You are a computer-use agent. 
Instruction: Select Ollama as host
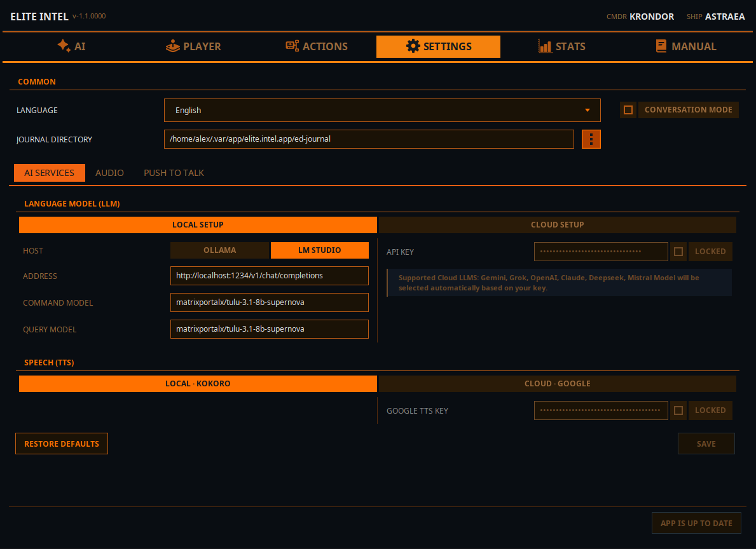[x=219, y=250]
